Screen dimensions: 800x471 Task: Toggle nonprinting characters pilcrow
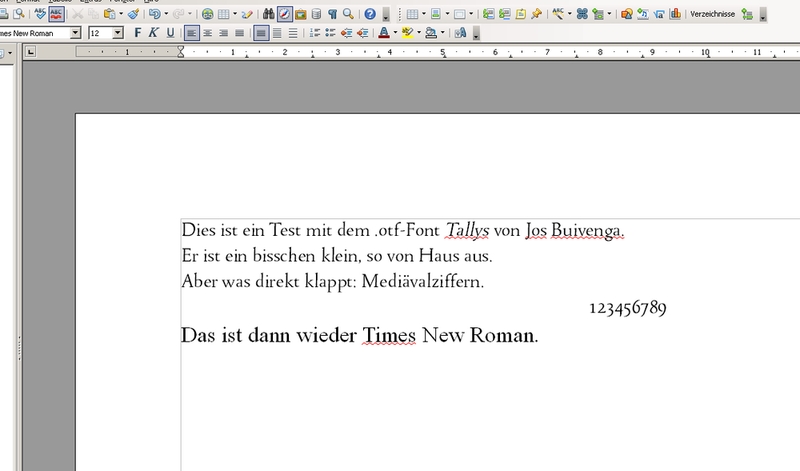tap(333, 14)
